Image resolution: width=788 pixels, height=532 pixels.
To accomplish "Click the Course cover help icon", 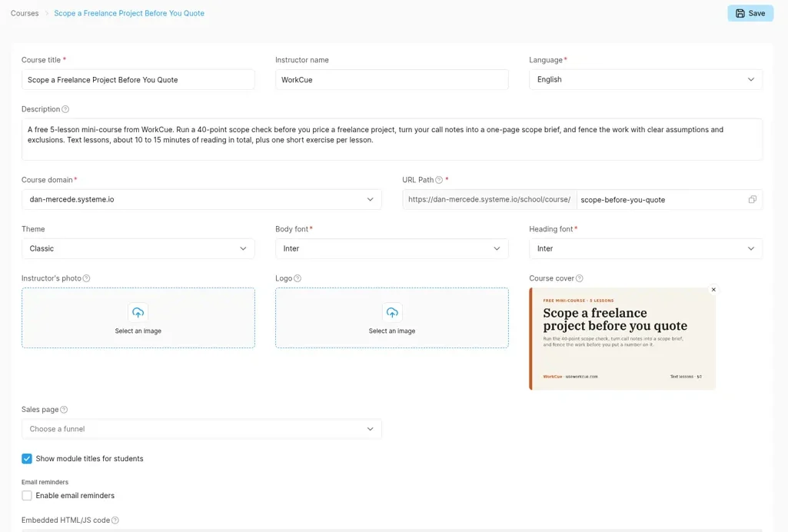I will click(580, 278).
